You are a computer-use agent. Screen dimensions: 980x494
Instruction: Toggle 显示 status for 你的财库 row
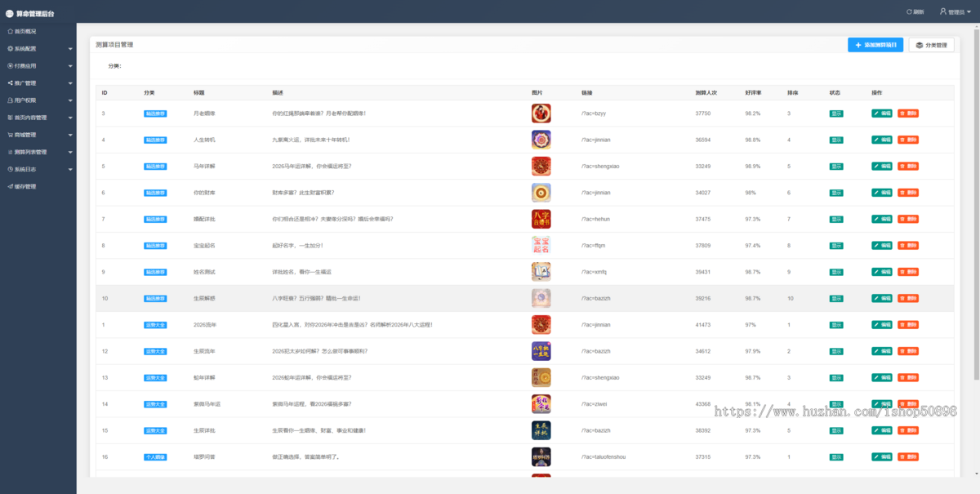click(x=836, y=193)
